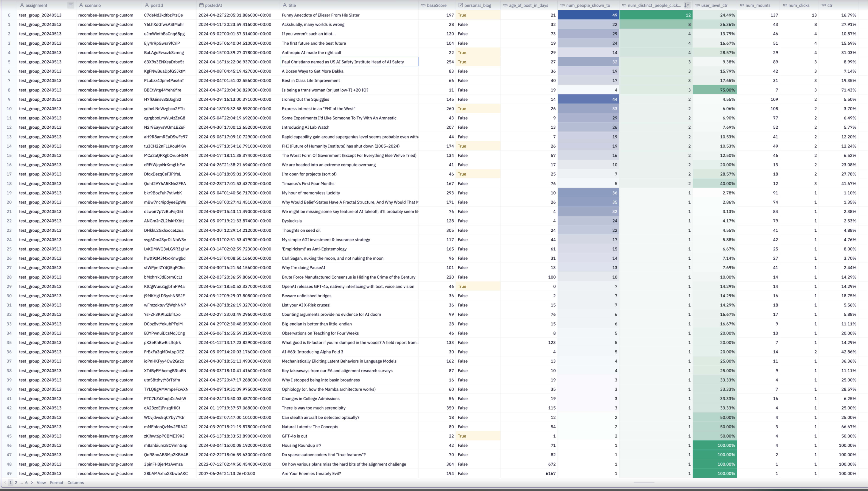Click the dark blue 49 cell in num_people_shown_to

tap(588, 15)
